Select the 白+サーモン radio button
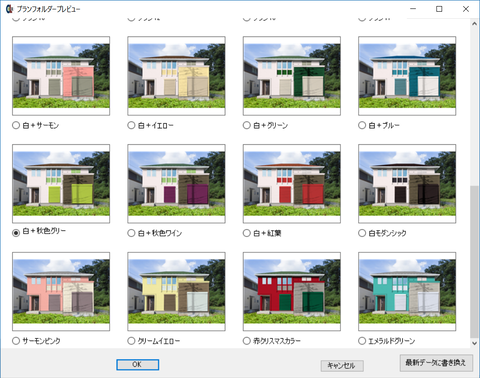480x378 pixels. 16,125
